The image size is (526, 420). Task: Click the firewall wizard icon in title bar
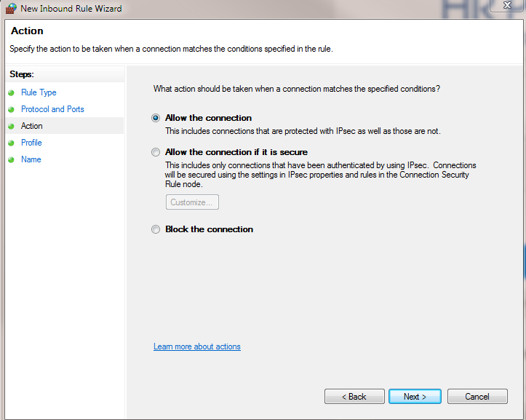pos(10,9)
